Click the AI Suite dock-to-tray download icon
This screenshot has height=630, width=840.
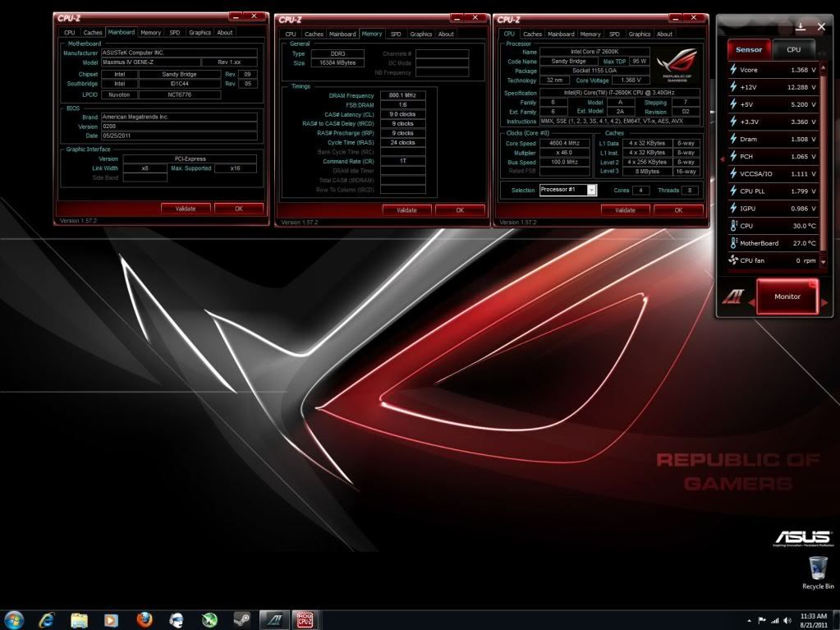click(x=801, y=26)
